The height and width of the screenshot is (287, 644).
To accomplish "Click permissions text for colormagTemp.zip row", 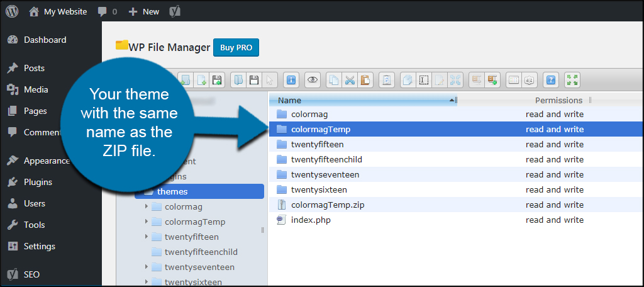I will pyautogui.click(x=555, y=205).
